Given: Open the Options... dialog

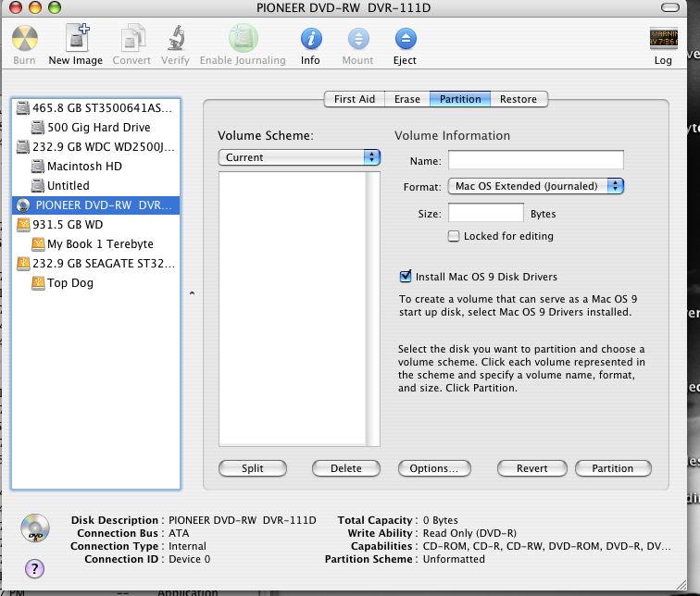Looking at the screenshot, I should click(434, 468).
